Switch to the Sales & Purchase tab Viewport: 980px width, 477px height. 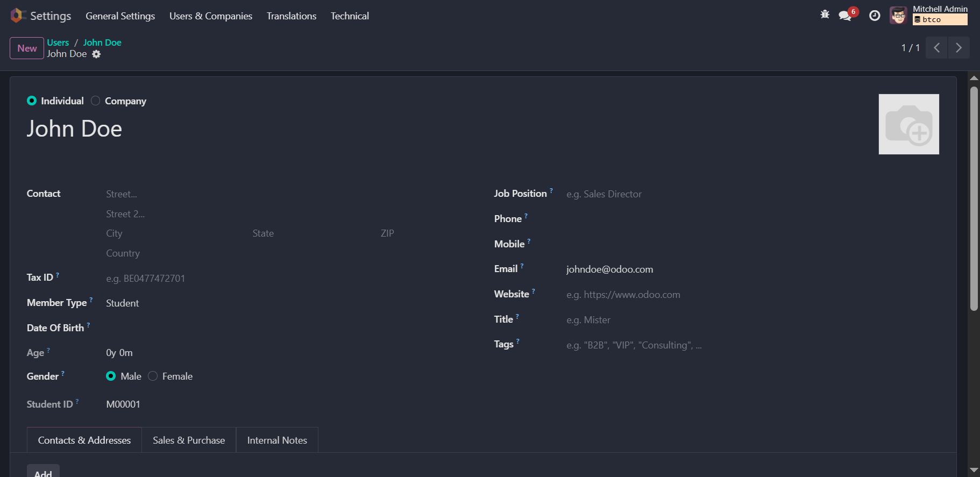coord(189,440)
